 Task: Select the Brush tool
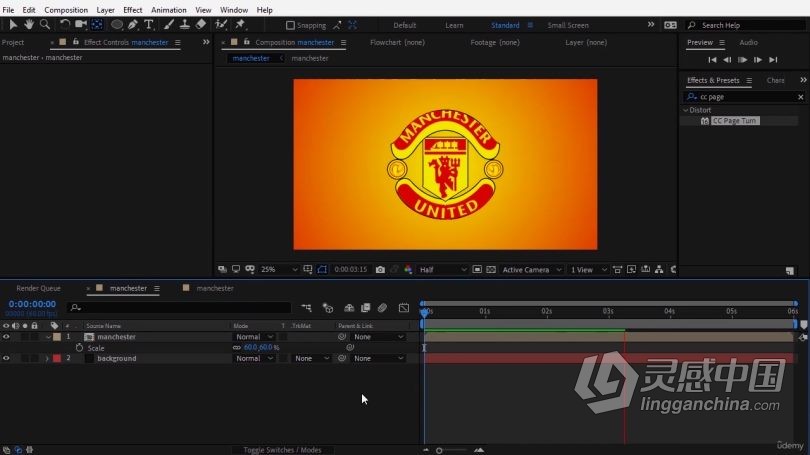[169, 24]
